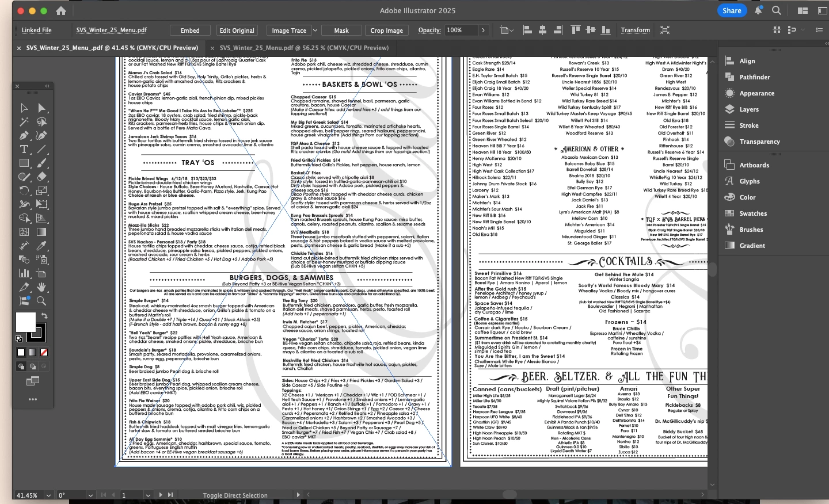Open the Edit Toolbar three-dot menu

tap(33, 399)
